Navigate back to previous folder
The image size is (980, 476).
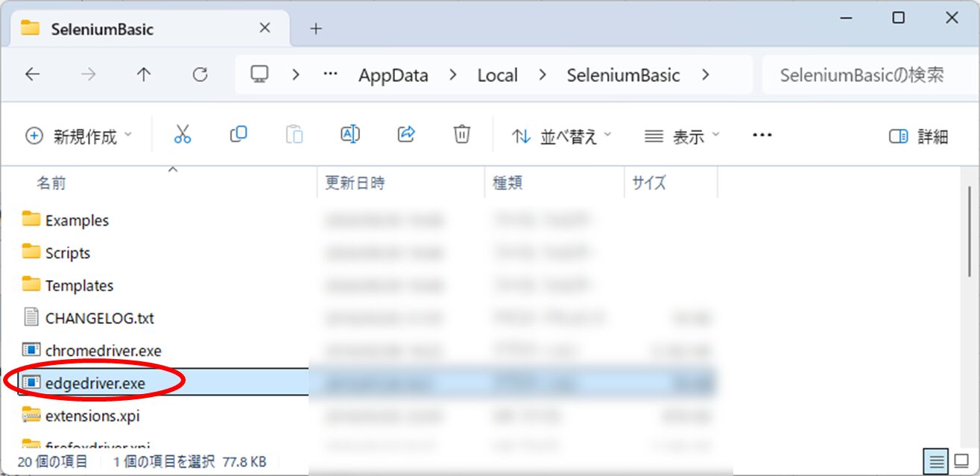pos(32,74)
